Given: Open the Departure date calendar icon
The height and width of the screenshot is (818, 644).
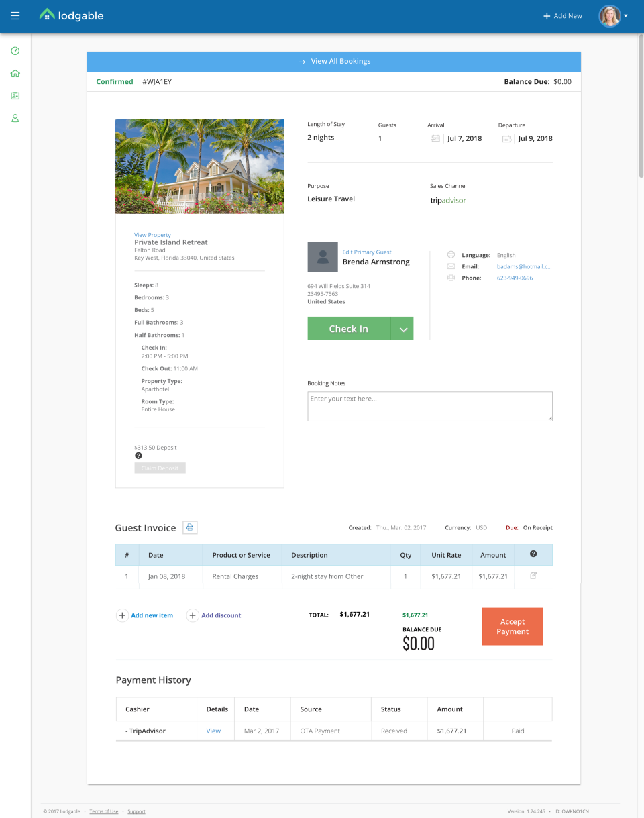Looking at the screenshot, I should [506, 138].
